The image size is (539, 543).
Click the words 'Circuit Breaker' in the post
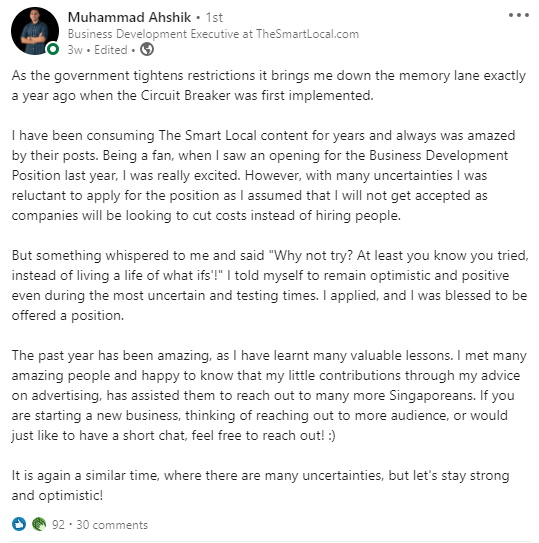tap(185, 95)
